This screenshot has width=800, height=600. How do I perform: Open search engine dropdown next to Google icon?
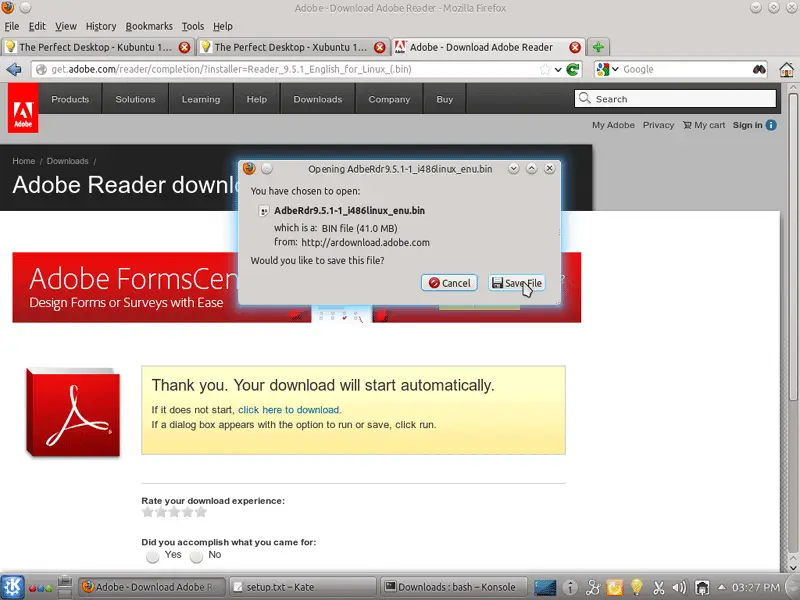tap(615, 70)
